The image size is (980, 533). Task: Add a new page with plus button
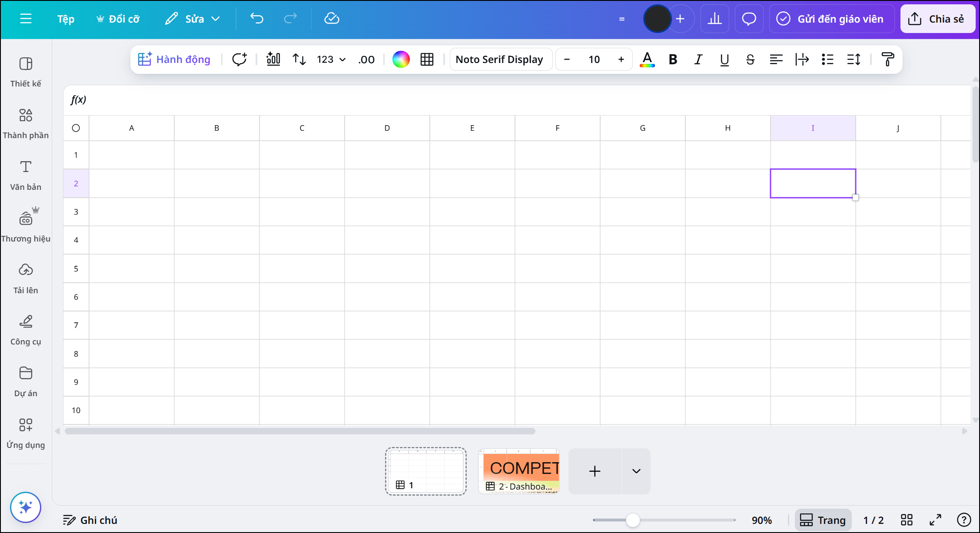595,471
